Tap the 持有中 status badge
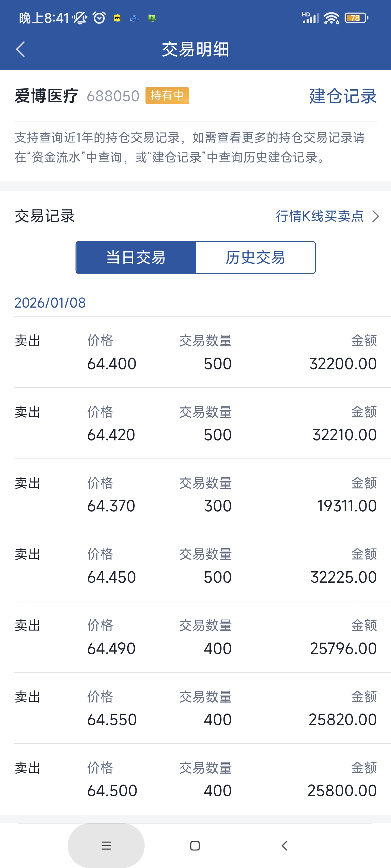This screenshot has width=391, height=868. click(167, 96)
